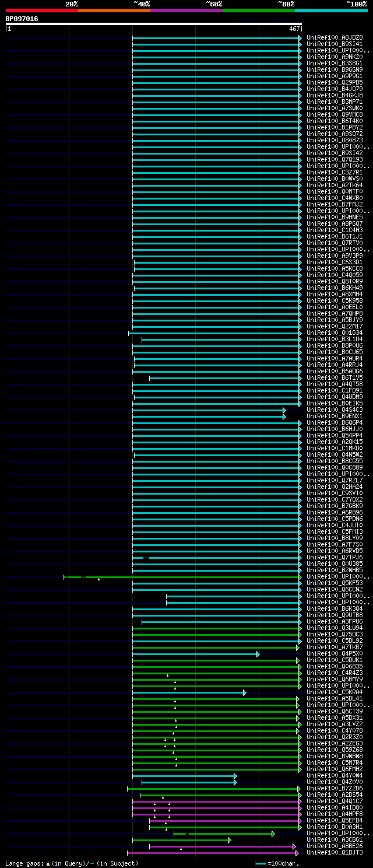373x868 pixels.
Task: Select the UniRef100_A2TK64 label
Action: click(335, 185)
